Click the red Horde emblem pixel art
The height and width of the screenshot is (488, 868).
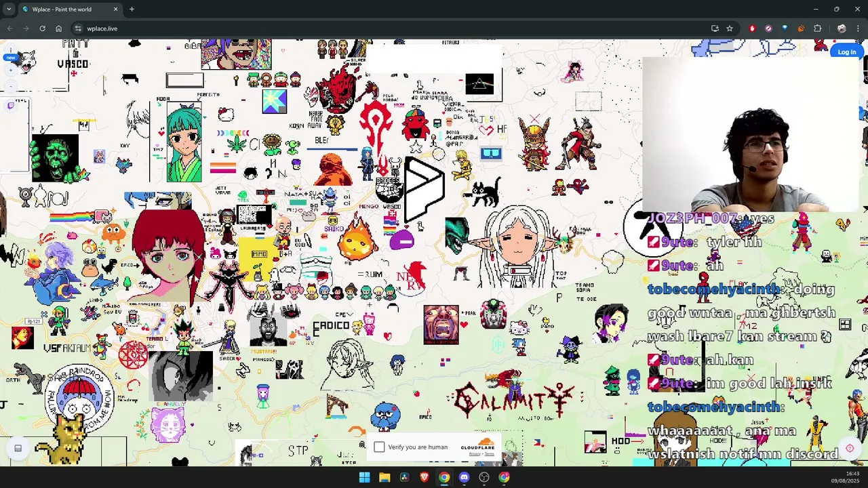click(x=376, y=129)
